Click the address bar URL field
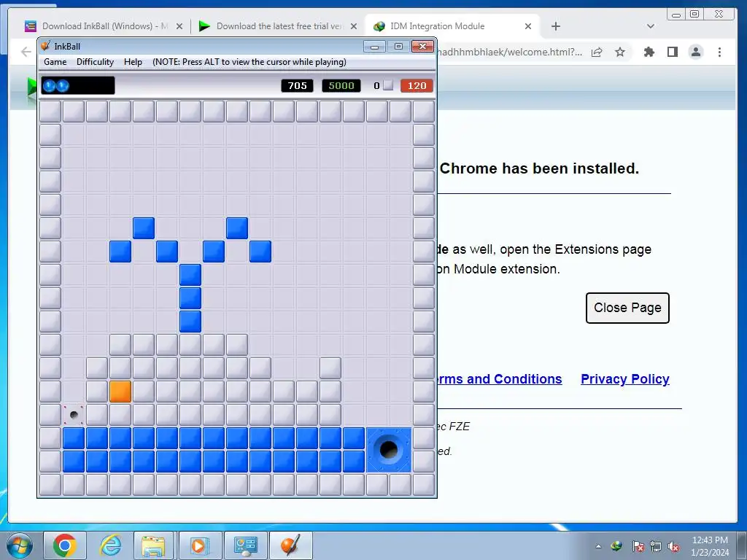 tap(511, 52)
